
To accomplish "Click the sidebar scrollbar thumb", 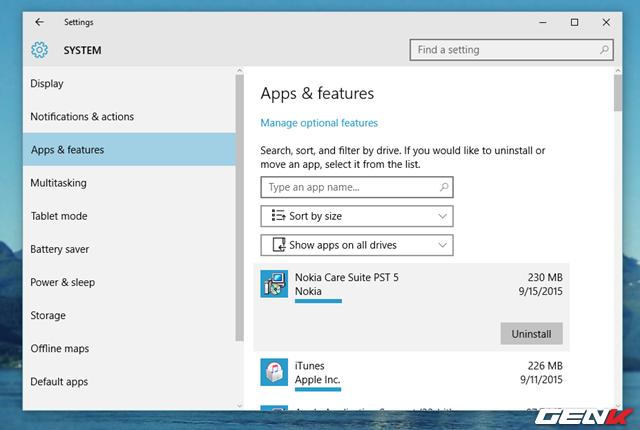I will [240, 208].
